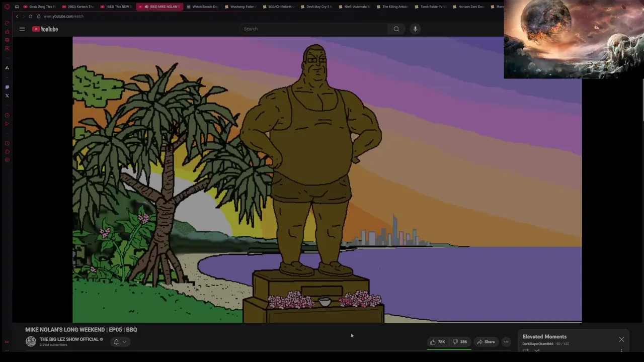The width and height of the screenshot is (644, 362).
Task: Expand the notification options chevron beside bell
Action: pyautogui.click(x=124, y=342)
